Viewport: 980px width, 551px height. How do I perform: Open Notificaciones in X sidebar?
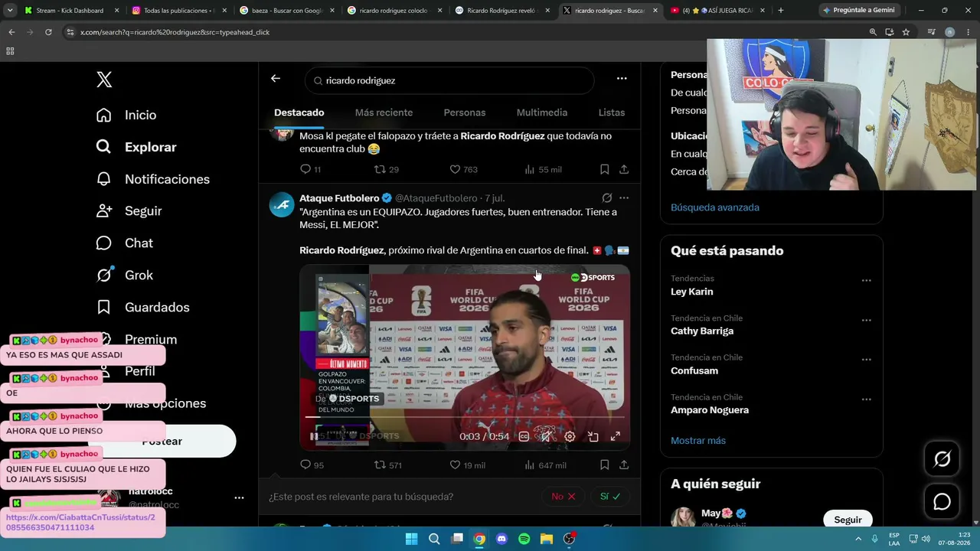click(153, 179)
